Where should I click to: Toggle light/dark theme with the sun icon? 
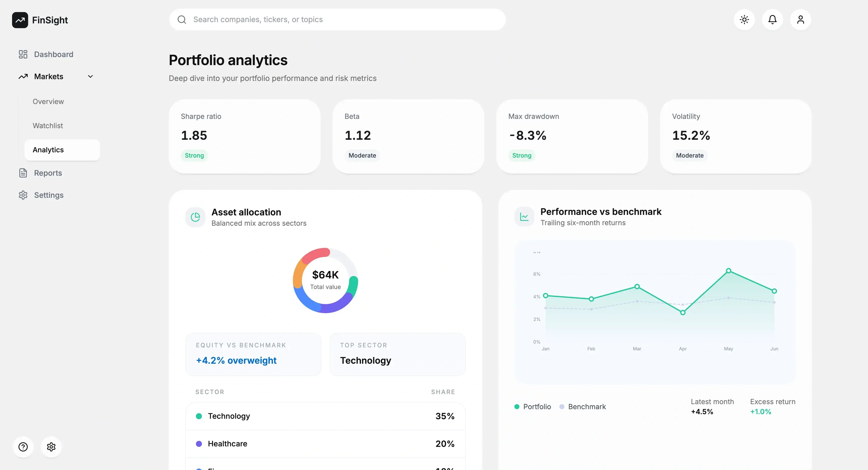click(x=744, y=19)
